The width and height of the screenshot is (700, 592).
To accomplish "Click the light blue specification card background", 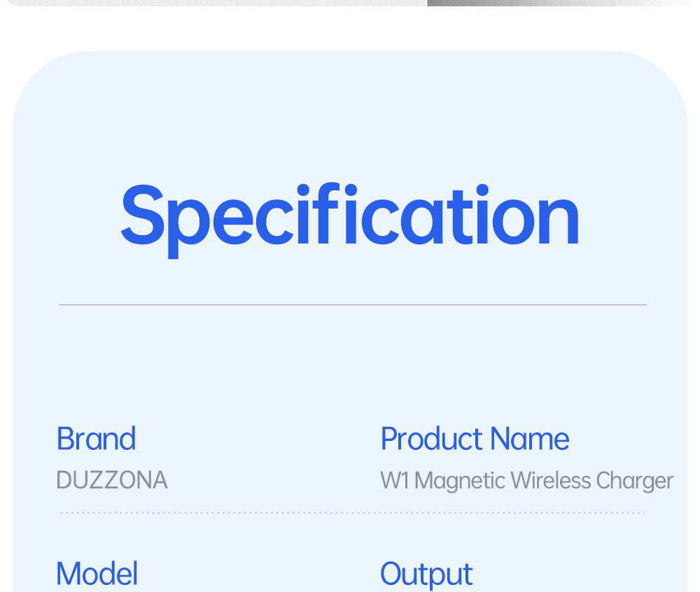I will 350,357.
